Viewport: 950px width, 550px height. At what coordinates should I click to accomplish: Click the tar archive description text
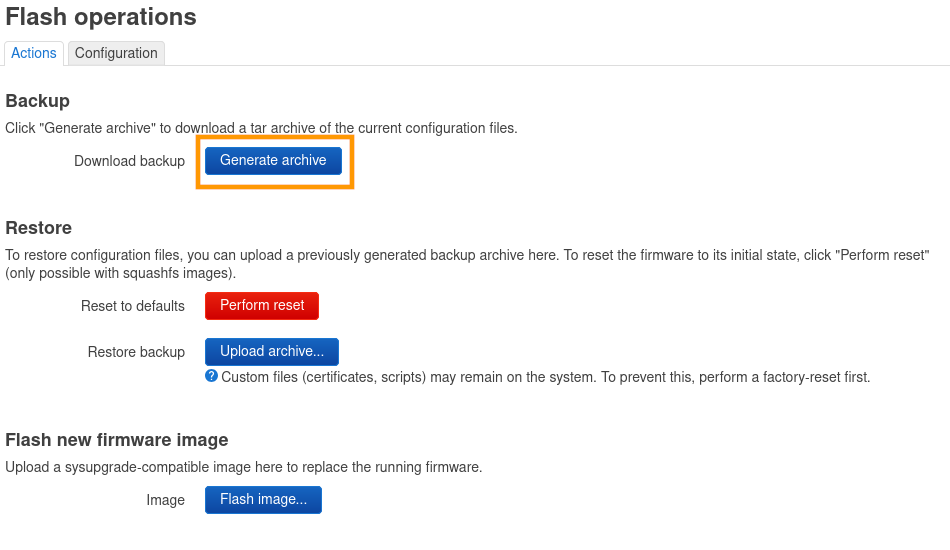[261, 128]
